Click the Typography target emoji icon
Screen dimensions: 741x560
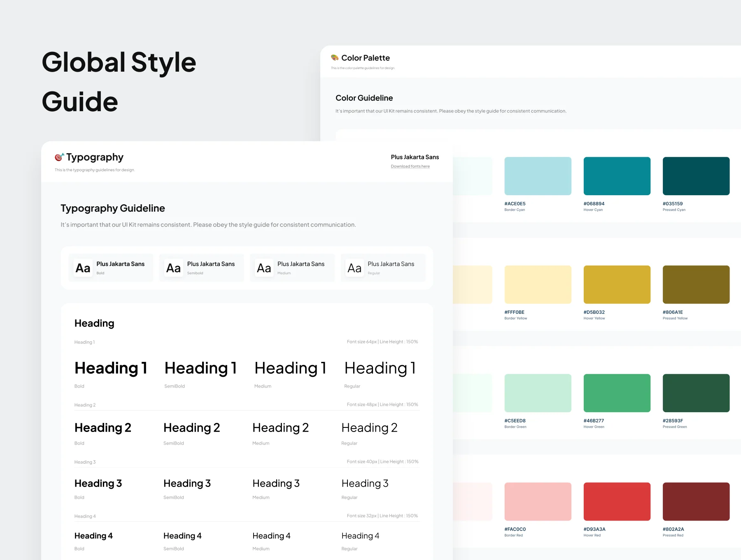pyautogui.click(x=59, y=157)
